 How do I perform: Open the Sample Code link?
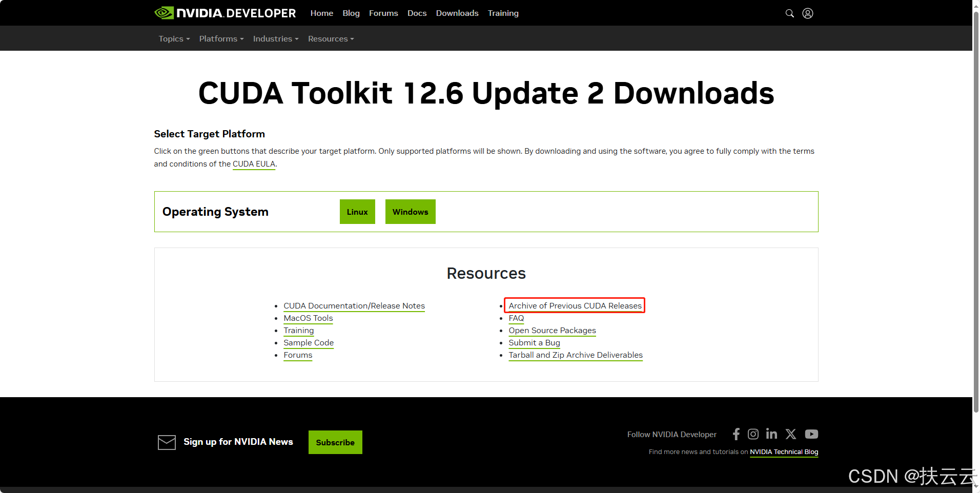coord(309,343)
